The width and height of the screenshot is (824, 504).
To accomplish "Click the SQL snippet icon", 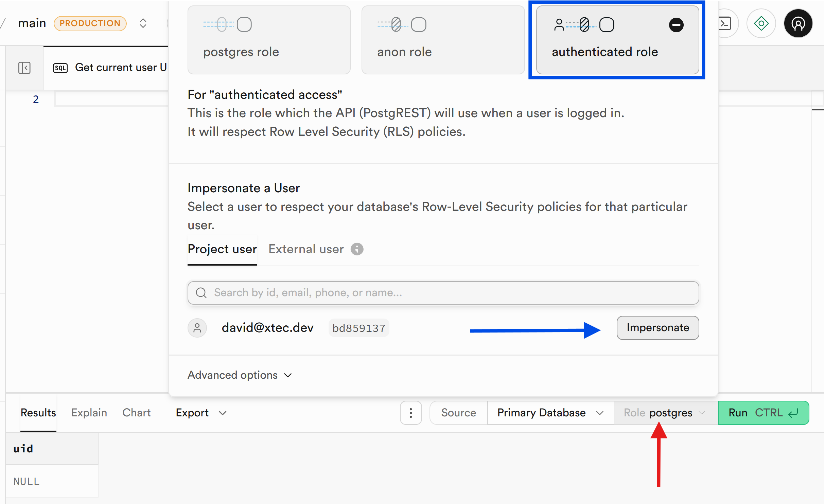I will click(60, 68).
